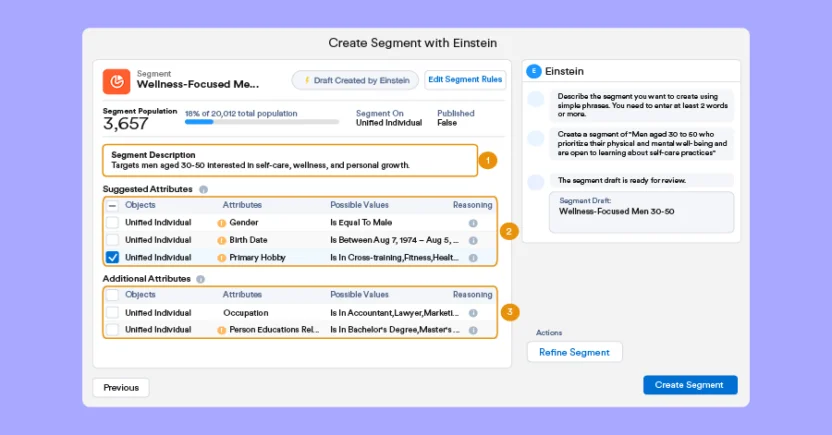Check the Gender attribute checkbox
This screenshot has width=832, height=435.
[112, 223]
